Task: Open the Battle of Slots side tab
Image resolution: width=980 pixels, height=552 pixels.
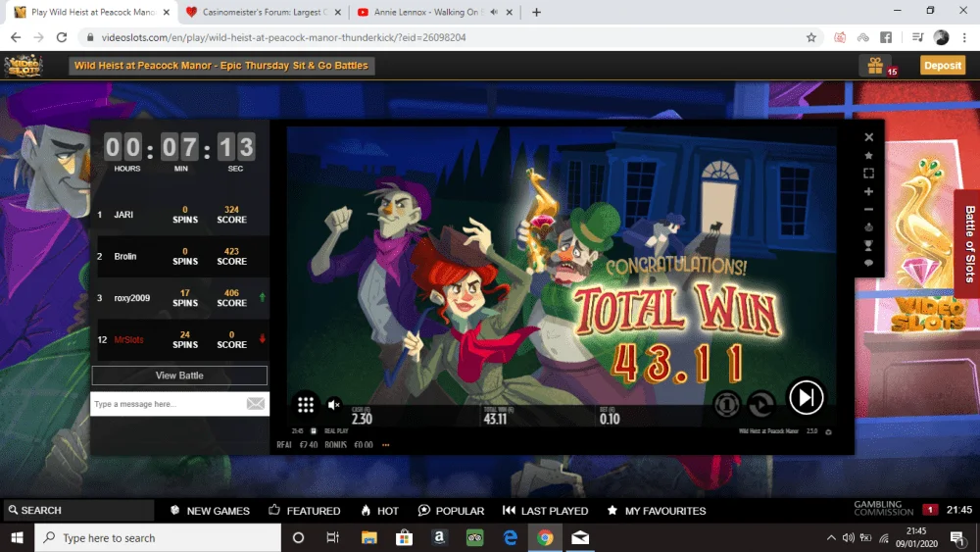Action: click(x=969, y=244)
